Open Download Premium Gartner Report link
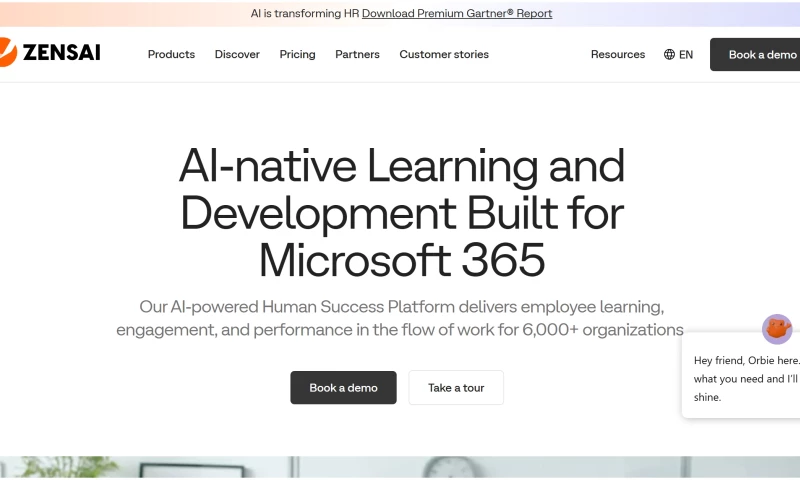Screen dimensions: 800x480 coord(457,14)
